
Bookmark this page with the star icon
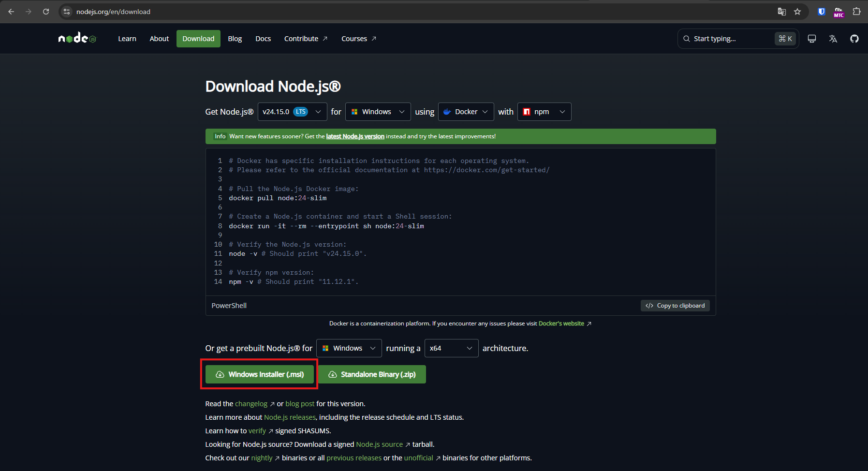797,12
